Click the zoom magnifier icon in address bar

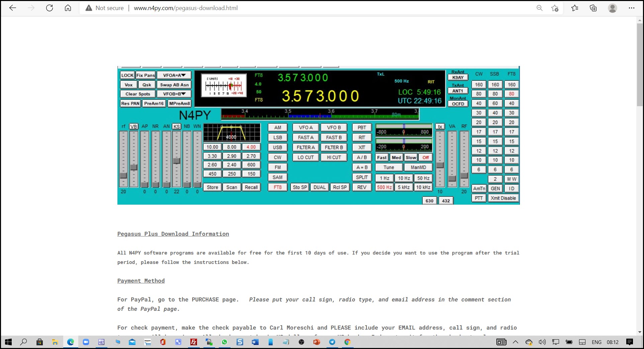point(539,8)
